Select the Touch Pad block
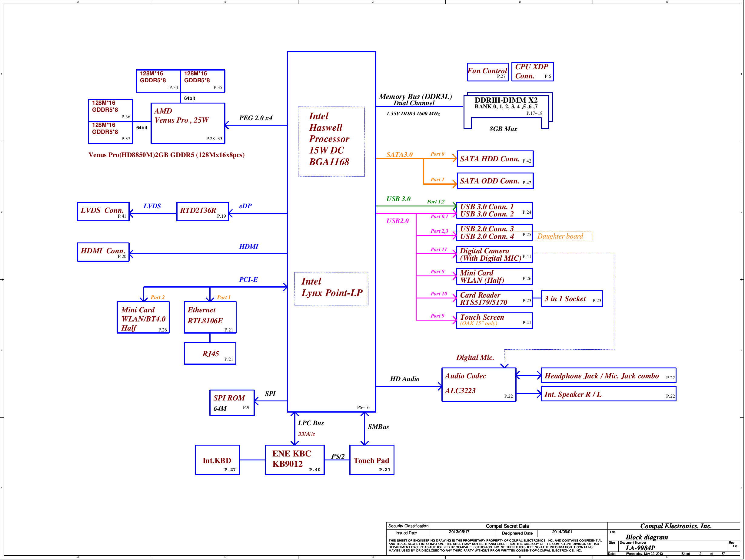The height and width of the screenshot is (560, 745). coord(372,460)
